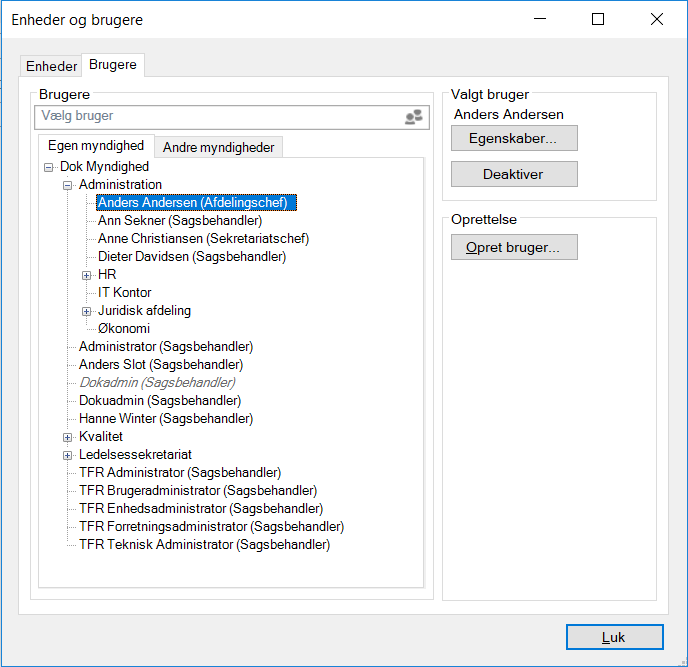Select TFR Teknisk Administrator user
This screenshot has height=667, width=688.
coord(204,545)
